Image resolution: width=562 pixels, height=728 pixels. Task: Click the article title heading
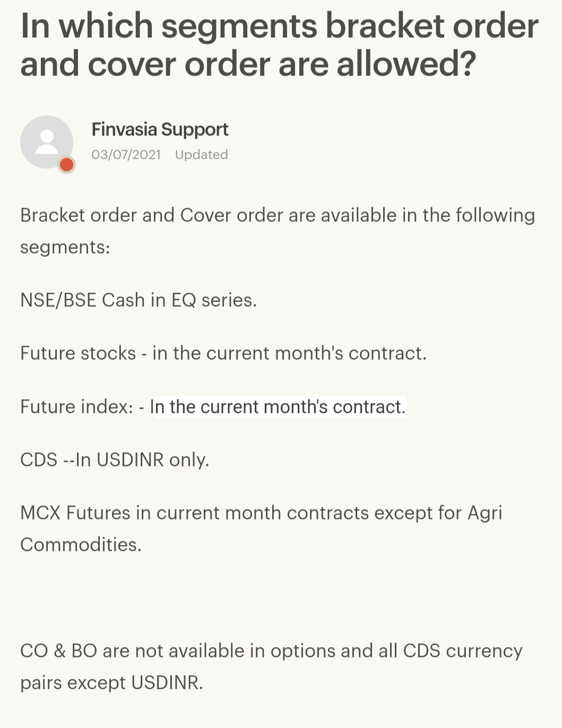[x=279, y=45]
